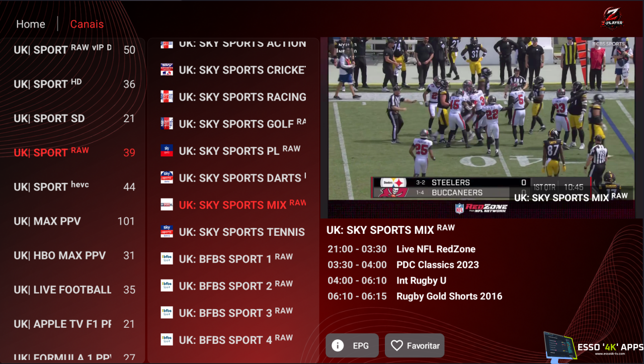Select the UK: SKY SPORTS MIX channel name
Screen dimensions: 644x364
click(243, 205)
